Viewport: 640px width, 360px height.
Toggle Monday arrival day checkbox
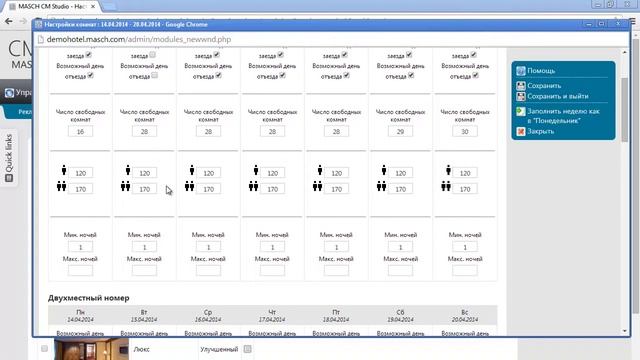89,54
